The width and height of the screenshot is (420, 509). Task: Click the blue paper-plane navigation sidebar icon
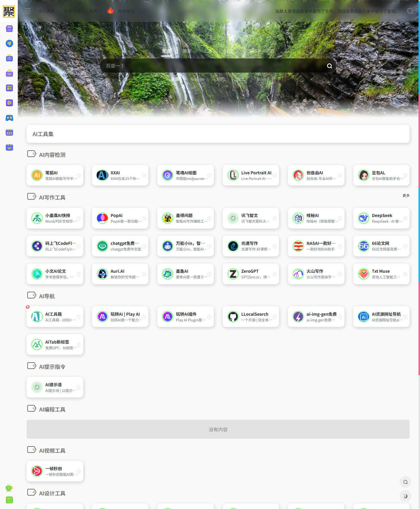click(9, 44)
